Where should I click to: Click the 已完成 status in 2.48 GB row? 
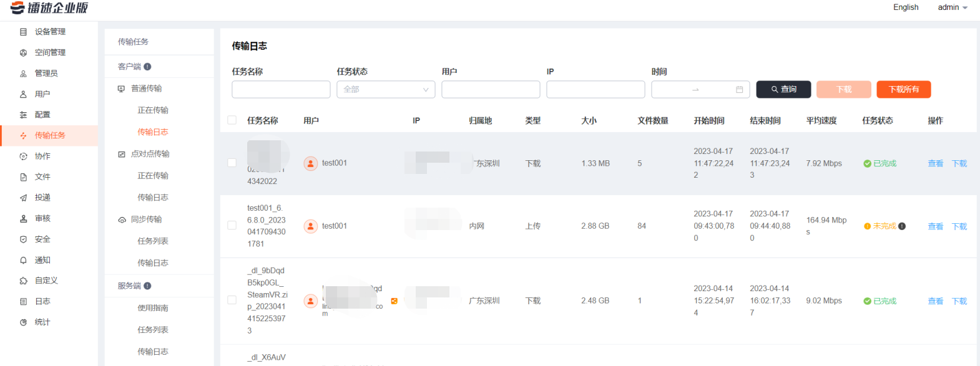coord(880,301)
